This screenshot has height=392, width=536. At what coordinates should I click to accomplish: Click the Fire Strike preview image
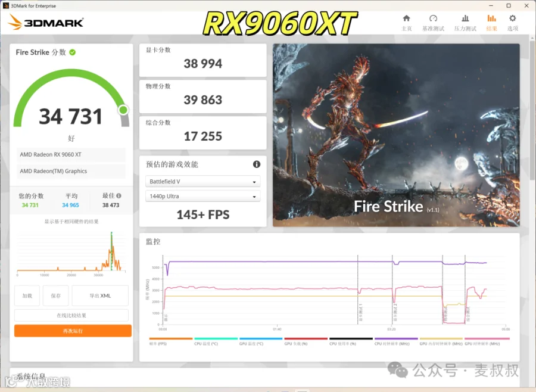pyautogui.click(x=396, y=135)
